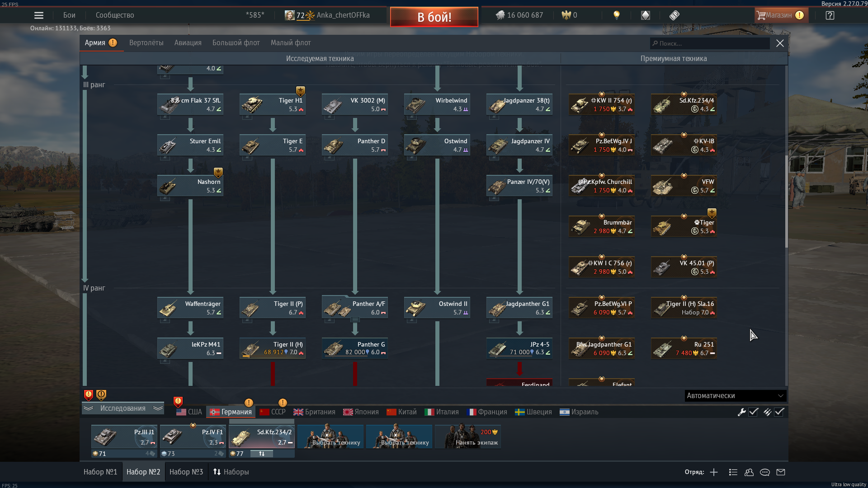
Task: Open the mail envelope icon
Action: pos(781,472)
